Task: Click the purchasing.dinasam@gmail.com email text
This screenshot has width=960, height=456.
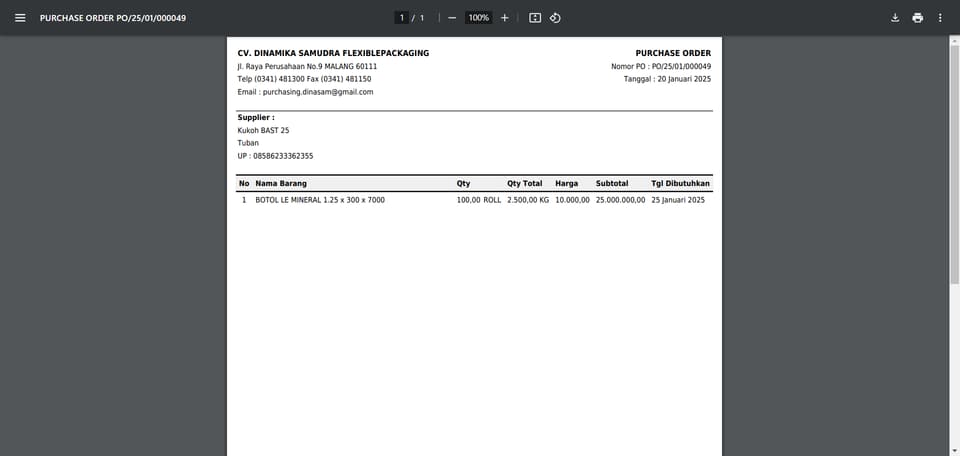Action: [x=318, y=92]
